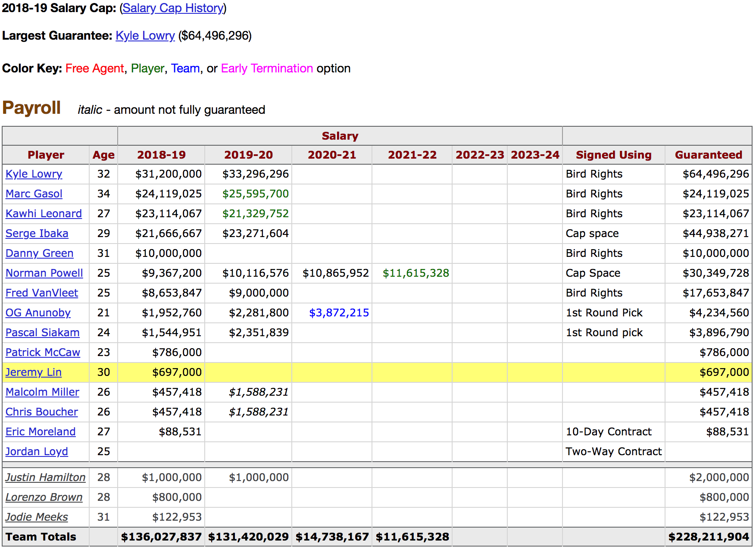
Task: Open Jeremy Lin's highlighted player link
Action: click(x=34, y=372)
